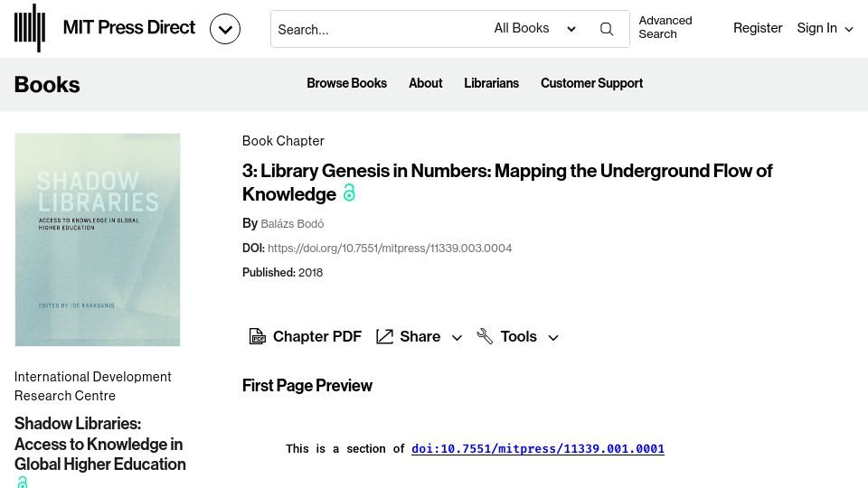The width and height of the screenshot is (868, 488).
Task: Click the magnifying glass search icon
Action: [x=607, y=29]
